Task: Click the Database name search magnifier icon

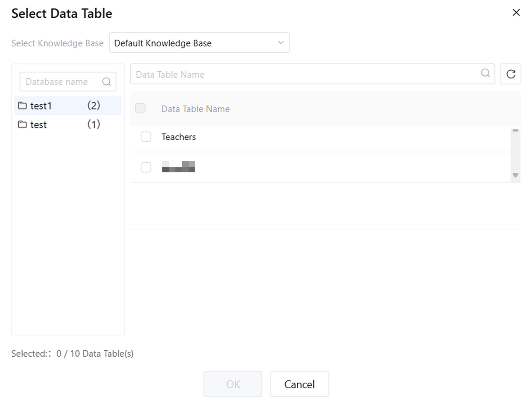Action: coord(107,82)
